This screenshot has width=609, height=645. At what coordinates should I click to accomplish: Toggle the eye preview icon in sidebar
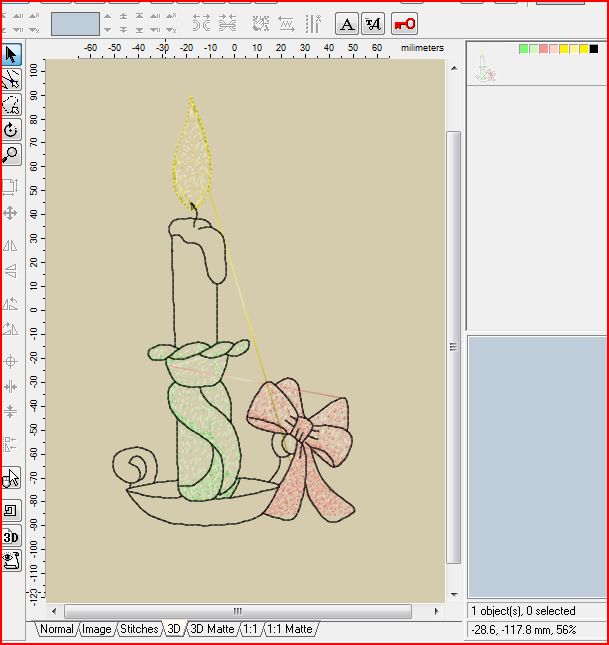coord(11,561)
